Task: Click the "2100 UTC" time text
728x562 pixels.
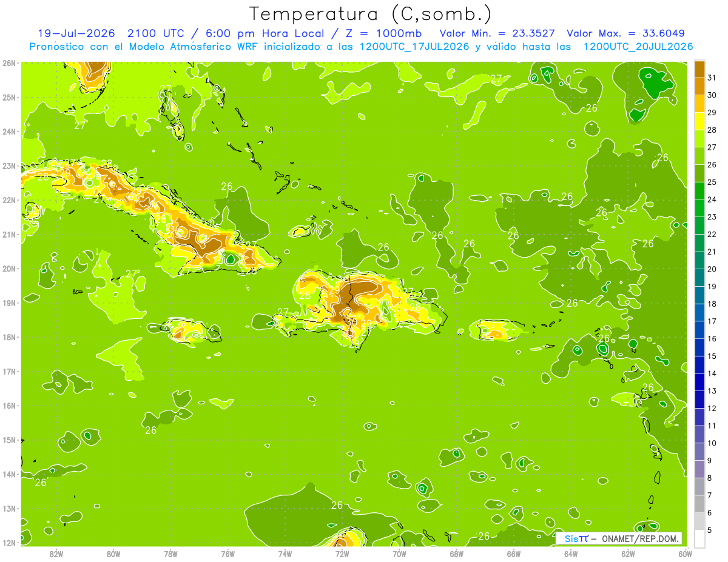Action: (x=157, y=33)
